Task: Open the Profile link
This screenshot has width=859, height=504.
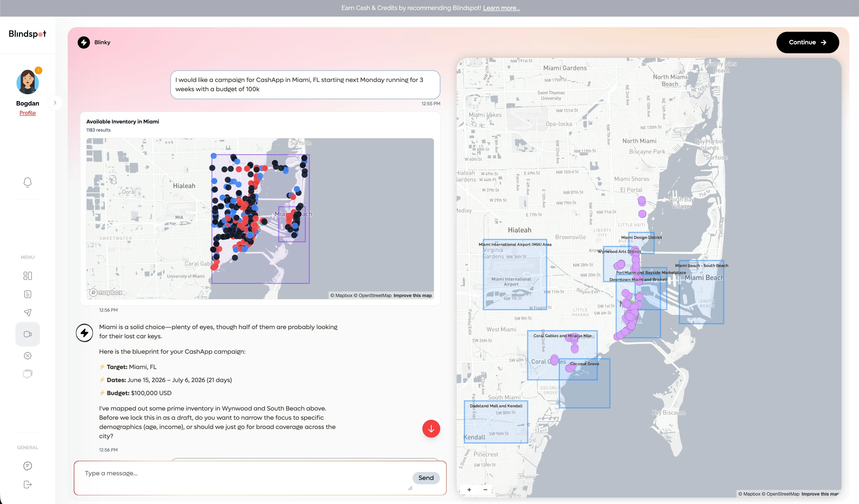Action: click(x=28, y=113)
